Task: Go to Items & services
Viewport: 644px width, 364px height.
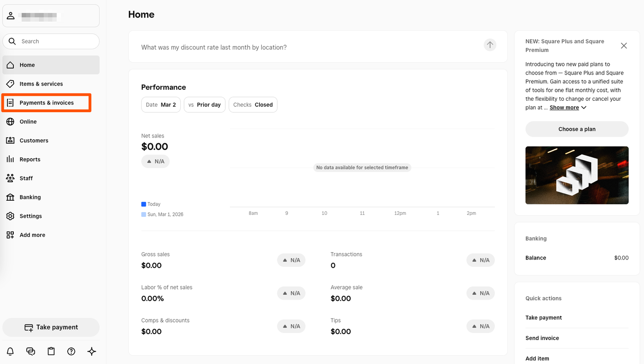Action: tap(41, 84)
